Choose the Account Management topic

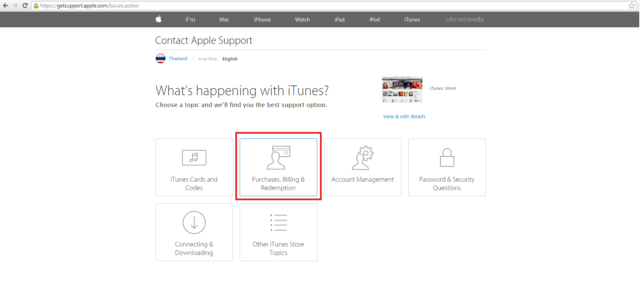(363, 167)
